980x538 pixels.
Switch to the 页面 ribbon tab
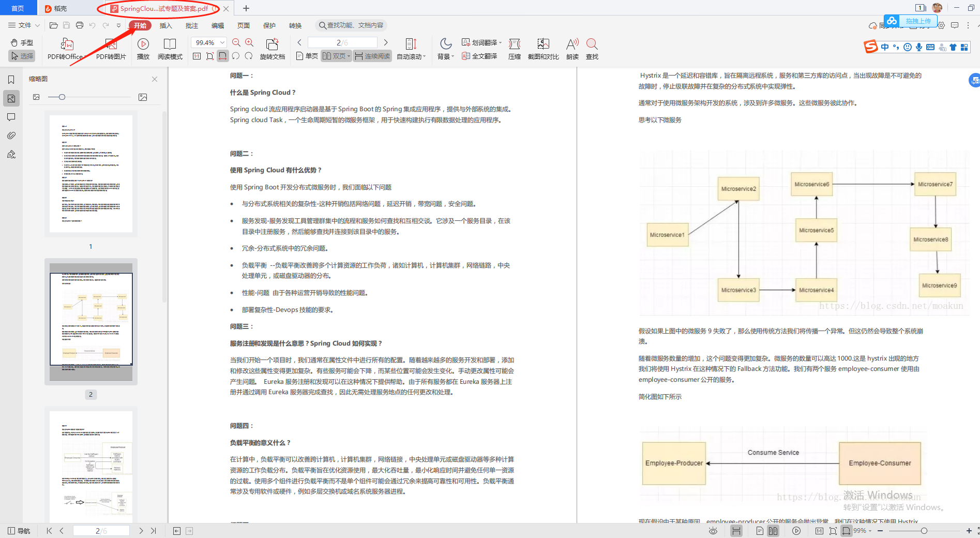(244, 25)
